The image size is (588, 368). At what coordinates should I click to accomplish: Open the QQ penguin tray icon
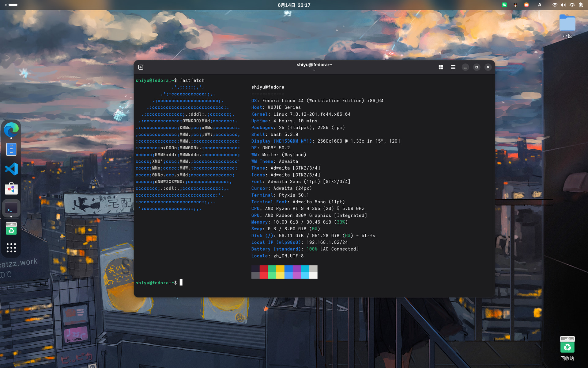click(515, 5)
